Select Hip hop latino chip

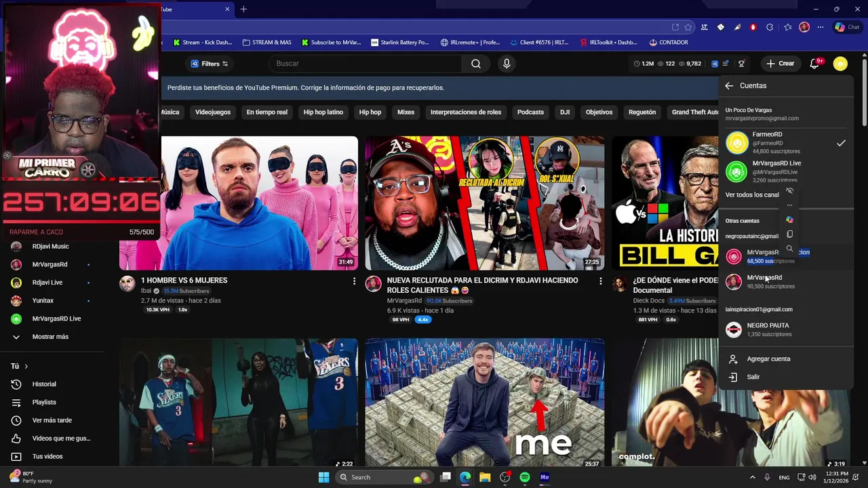tap(323, 112)
